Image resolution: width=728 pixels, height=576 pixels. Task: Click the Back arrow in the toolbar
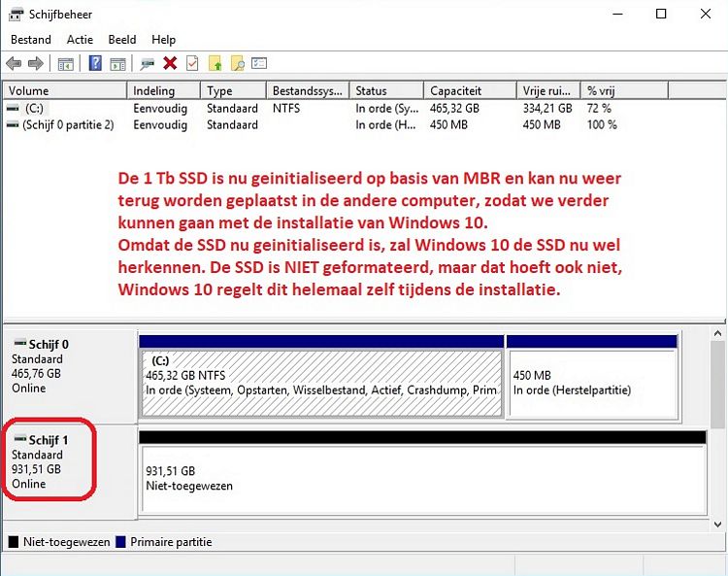14,63
